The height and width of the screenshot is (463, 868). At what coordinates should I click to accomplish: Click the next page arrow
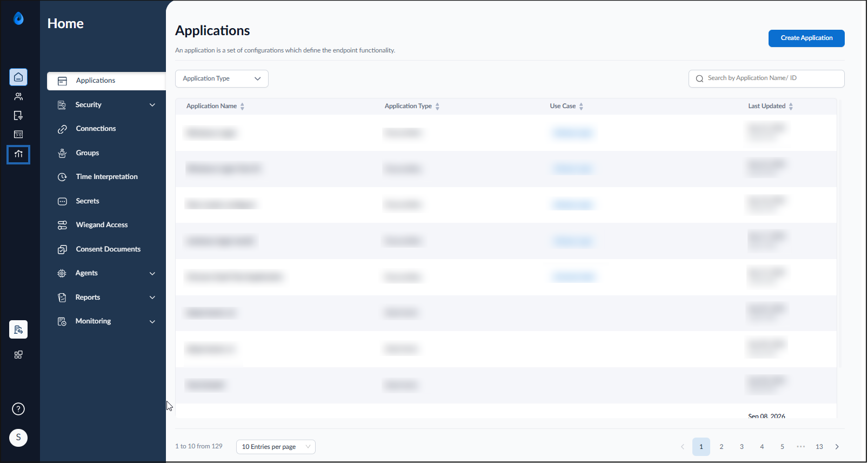tap(837, 447)
